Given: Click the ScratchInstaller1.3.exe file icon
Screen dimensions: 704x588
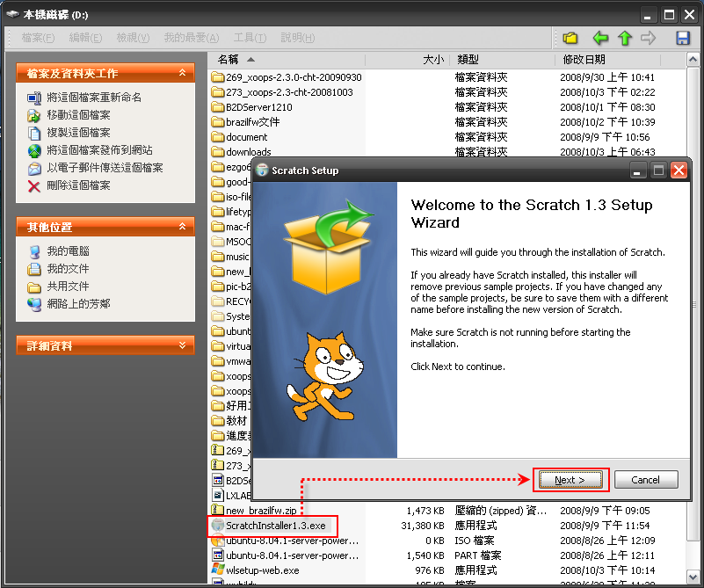Looking at the screenshot, I should point(218,526).
